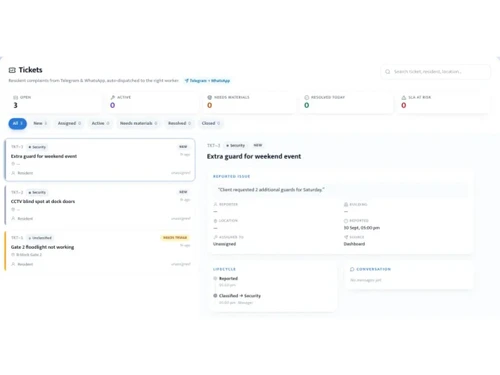Click the unassigned label on the Gate 2 floodlight card
The width and height of the screenshot is (500, 375).
(181, 264)
